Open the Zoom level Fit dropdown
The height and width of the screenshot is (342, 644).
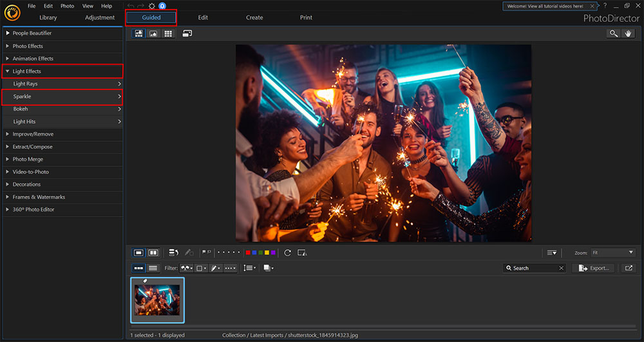coord(613,252)
